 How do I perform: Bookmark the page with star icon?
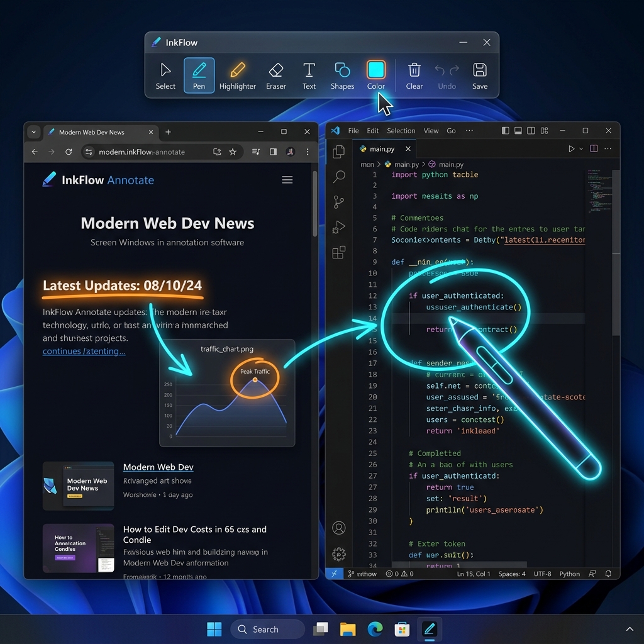[x=233, y=152]
